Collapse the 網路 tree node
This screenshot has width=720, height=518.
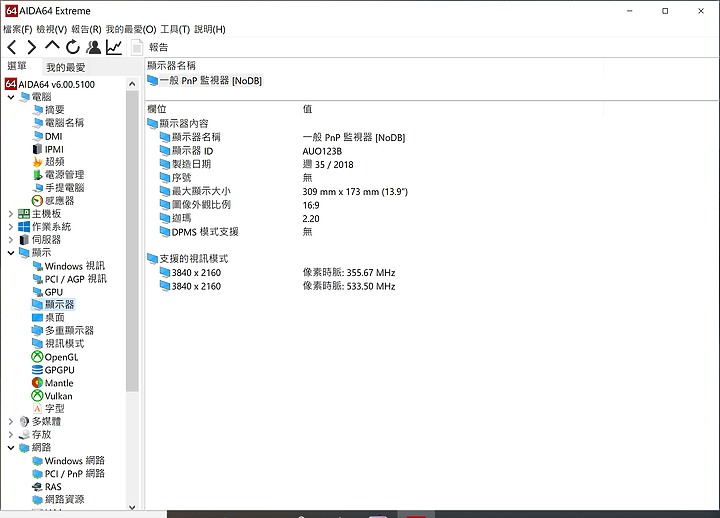(x=11, y=447)
